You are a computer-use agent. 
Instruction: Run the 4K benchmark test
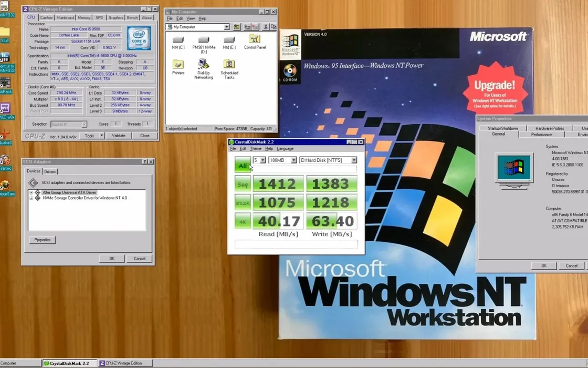pyautogui.click(x=241, y=220)
